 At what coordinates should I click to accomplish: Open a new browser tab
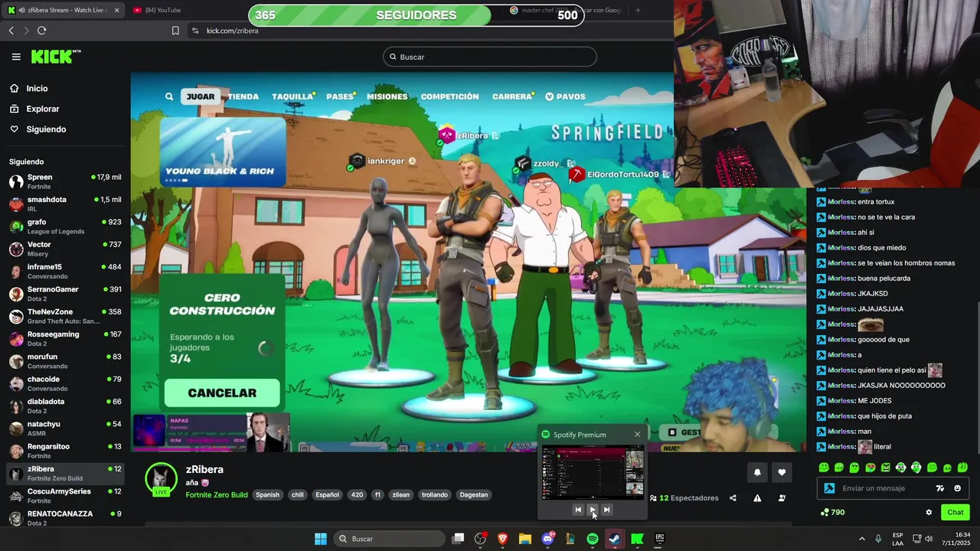pyautogui.click(x=638, y=10)
